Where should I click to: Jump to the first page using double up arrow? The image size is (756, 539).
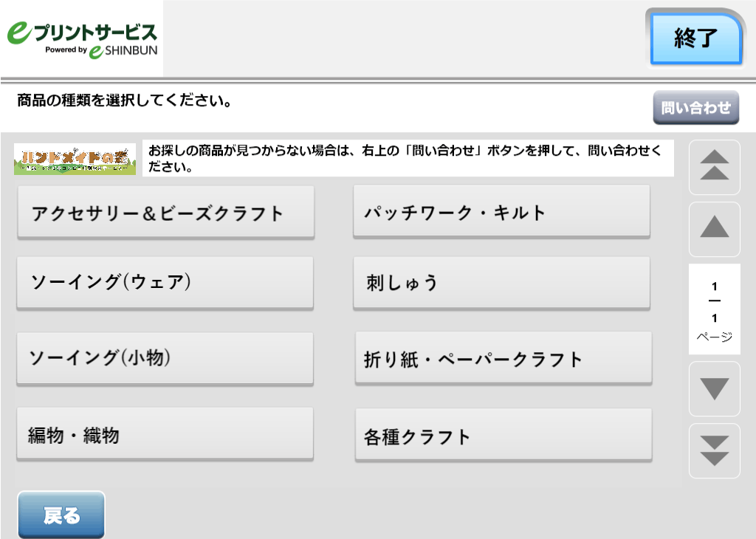click(714, 168)
